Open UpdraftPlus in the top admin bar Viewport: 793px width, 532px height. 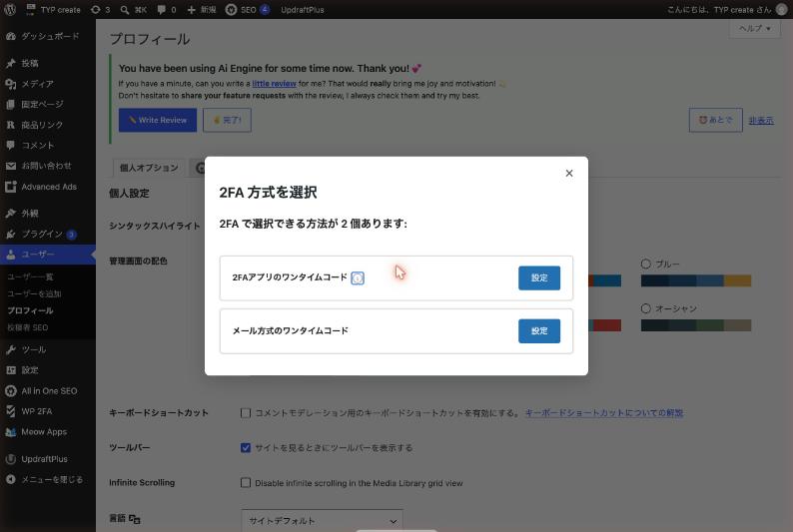tap(303, 10)
